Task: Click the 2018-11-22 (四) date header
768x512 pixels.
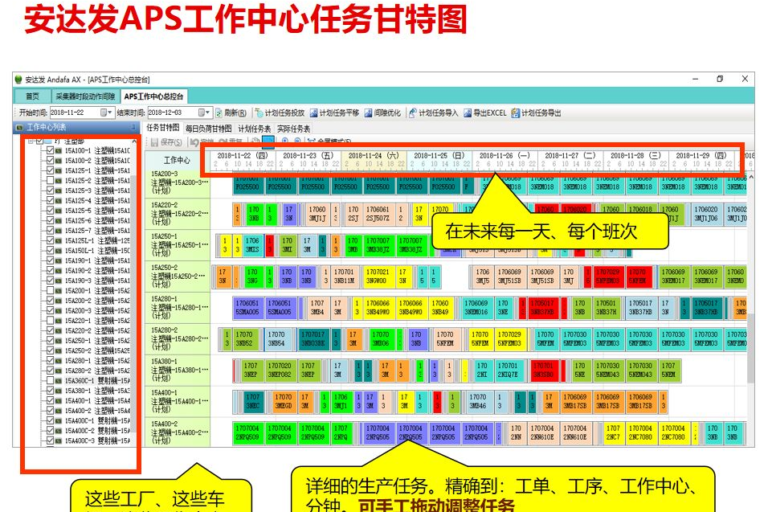Action: click(x=242, y=155)
